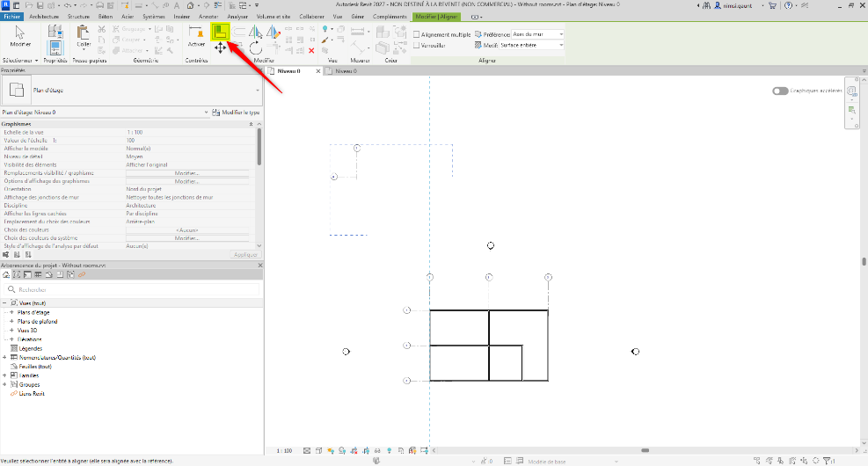Viewport: 868px width, 466px height.
Task: Expand the Plans d'étage tree node
Action: click(11, 312)
